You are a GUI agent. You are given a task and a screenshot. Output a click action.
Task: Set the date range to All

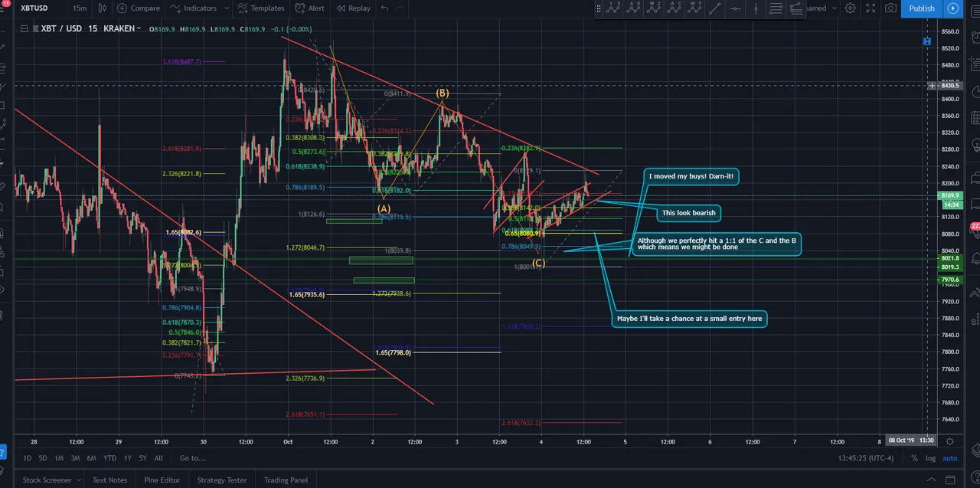pyautogui.click(x=158, y=458)
